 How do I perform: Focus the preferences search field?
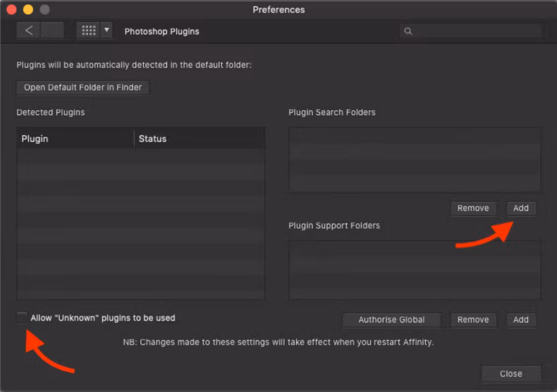pyautogui.click(x=470, y=31)
